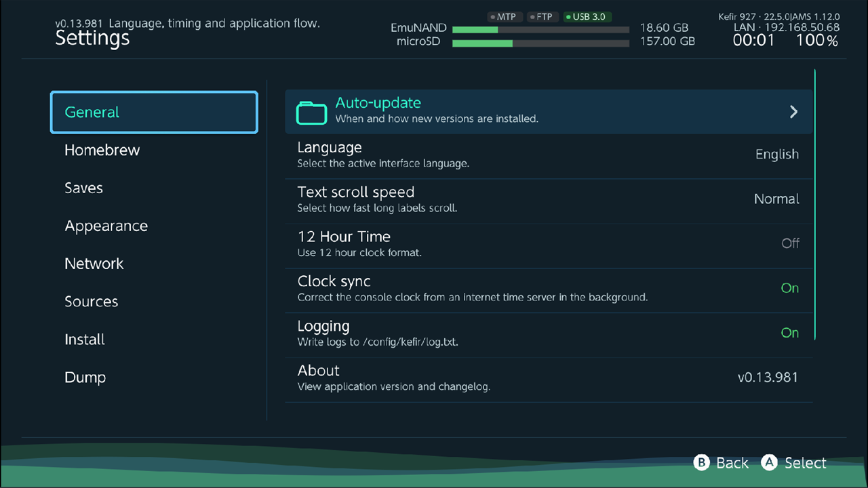Image resolution: width=868 pixels, height=488 pixels.
Task: Click the Kefir 927 firmware version text
Action: point(778,16)
